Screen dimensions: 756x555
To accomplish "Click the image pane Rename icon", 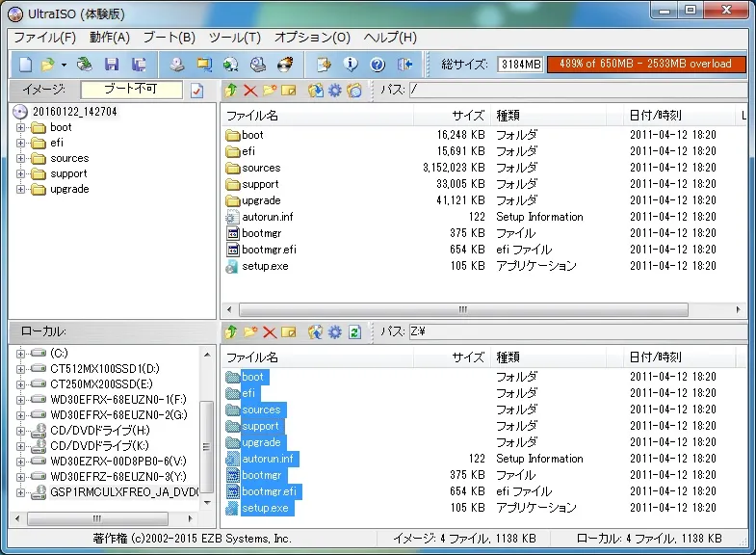I will tap(289, 91).
